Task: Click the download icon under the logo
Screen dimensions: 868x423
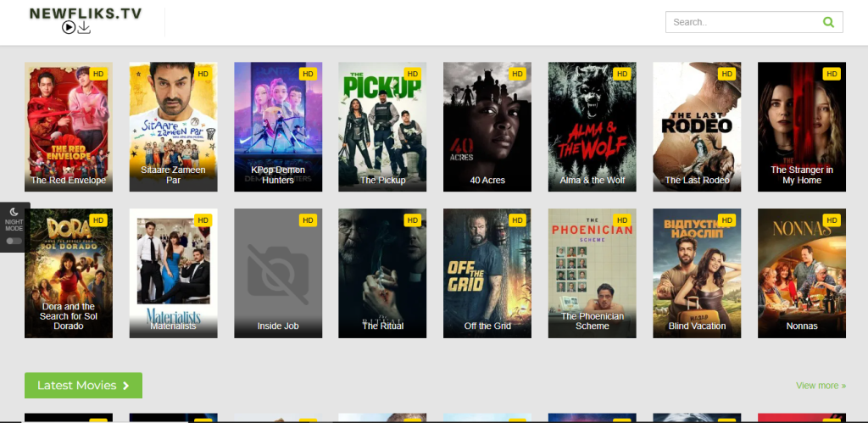Action: click(x=84, y=27)
